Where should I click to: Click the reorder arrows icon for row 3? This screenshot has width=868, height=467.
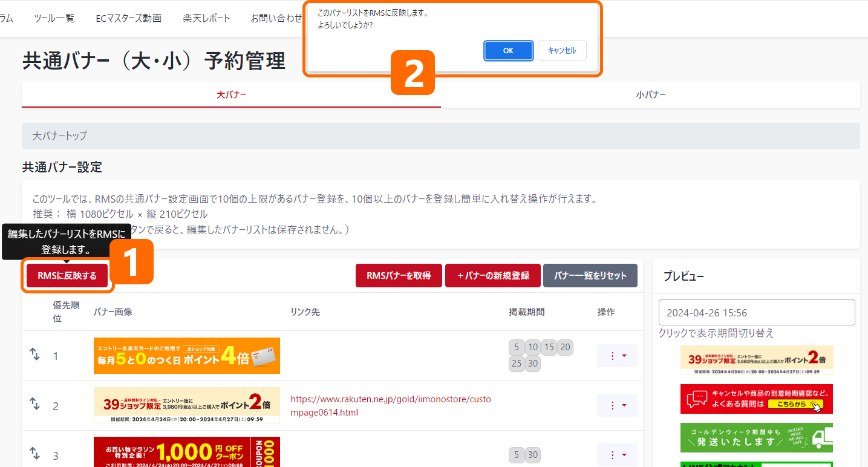point(34,454)
